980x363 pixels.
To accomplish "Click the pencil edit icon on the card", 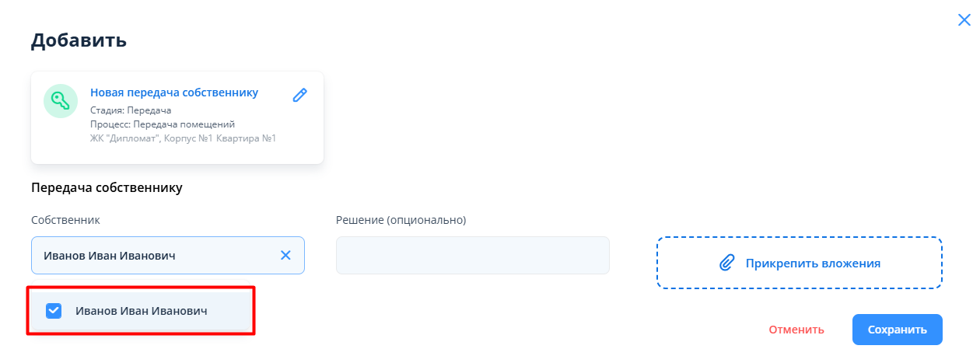I will point(299,95).
